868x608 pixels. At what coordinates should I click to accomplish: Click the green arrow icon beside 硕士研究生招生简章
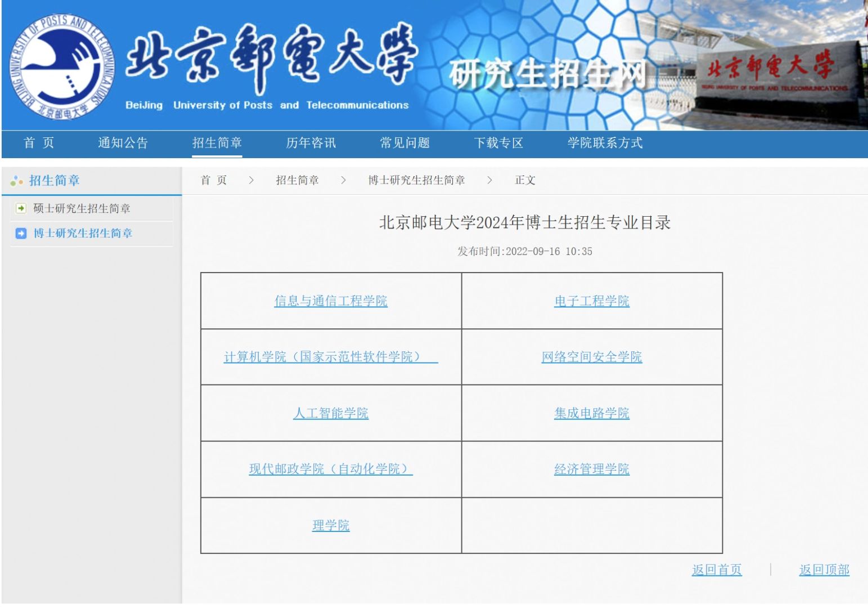click(21, 208)
